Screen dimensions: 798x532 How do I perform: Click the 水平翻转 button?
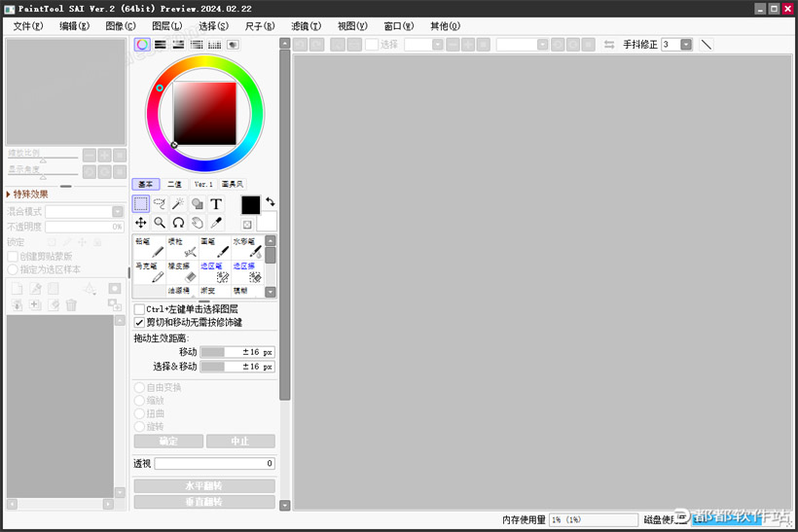(x=204, y=485)
